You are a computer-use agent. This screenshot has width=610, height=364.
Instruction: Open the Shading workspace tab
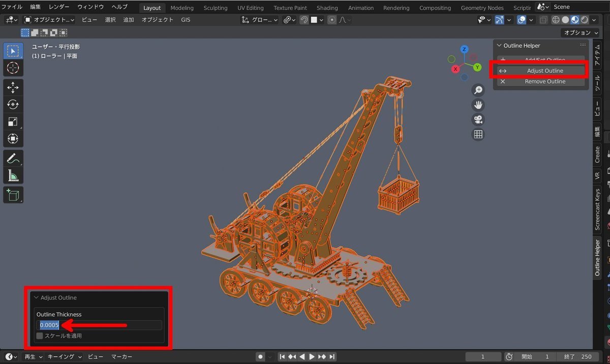point(327,8)
